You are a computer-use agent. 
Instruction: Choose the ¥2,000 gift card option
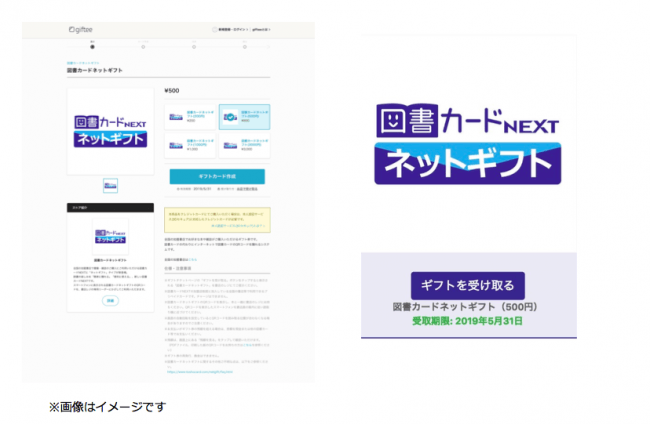pyautogui.click(x=245, y=145)
